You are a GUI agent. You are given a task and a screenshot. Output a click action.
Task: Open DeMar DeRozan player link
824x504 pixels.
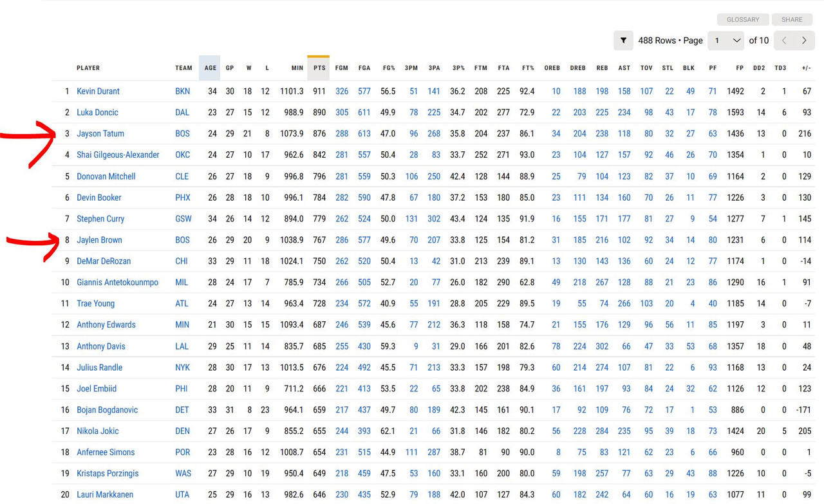pyautogui.click(x=104, y=261)
